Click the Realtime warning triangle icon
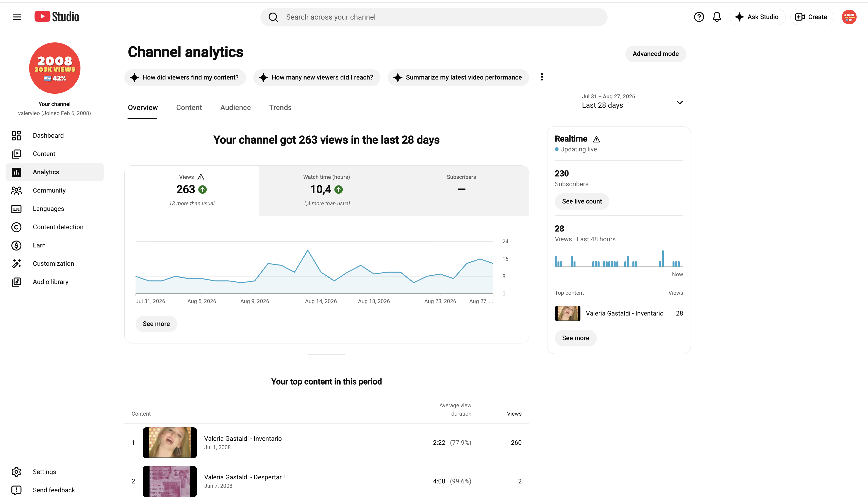 (x=597, y=139)
